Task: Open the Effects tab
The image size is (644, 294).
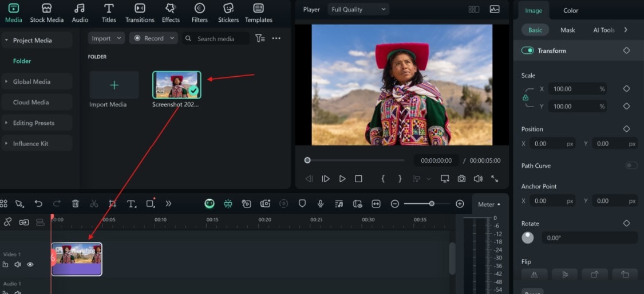Action: tap(171, 13)
